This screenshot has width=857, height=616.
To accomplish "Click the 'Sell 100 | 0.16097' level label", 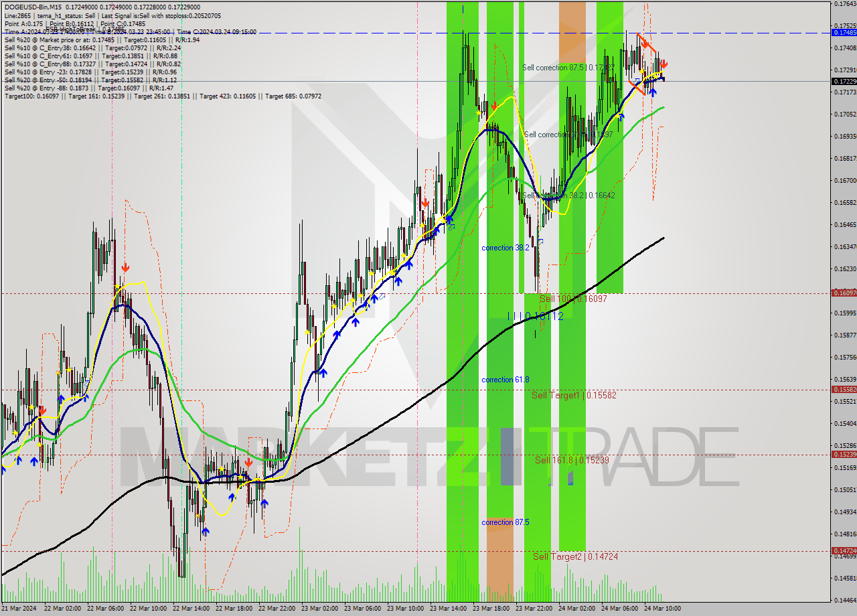I will pyautogui.click(x=572, y=299).
